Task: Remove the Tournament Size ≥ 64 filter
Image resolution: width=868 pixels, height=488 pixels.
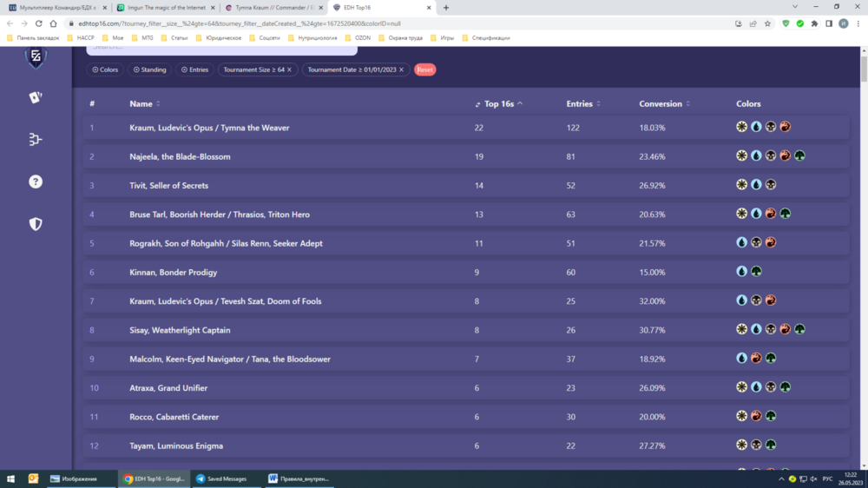Action: click(x=290, y=69)
